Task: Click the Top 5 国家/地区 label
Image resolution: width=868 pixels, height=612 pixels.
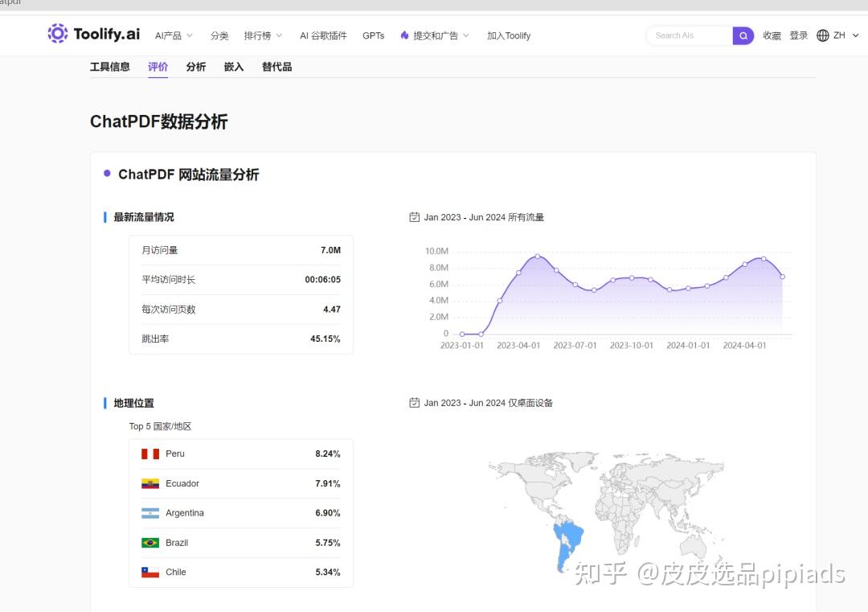Action: click(x=161, y=426)
